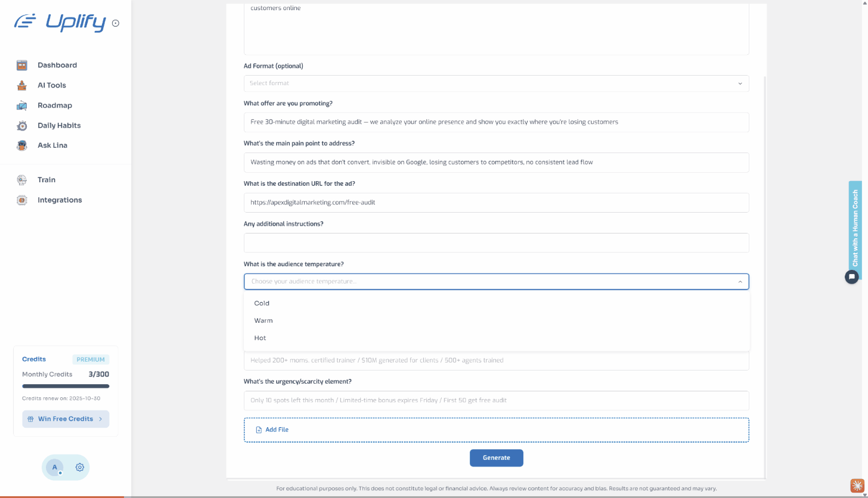Click the additional instructions input field
Screen dimensions: 868x498
[x=496, y=243]
